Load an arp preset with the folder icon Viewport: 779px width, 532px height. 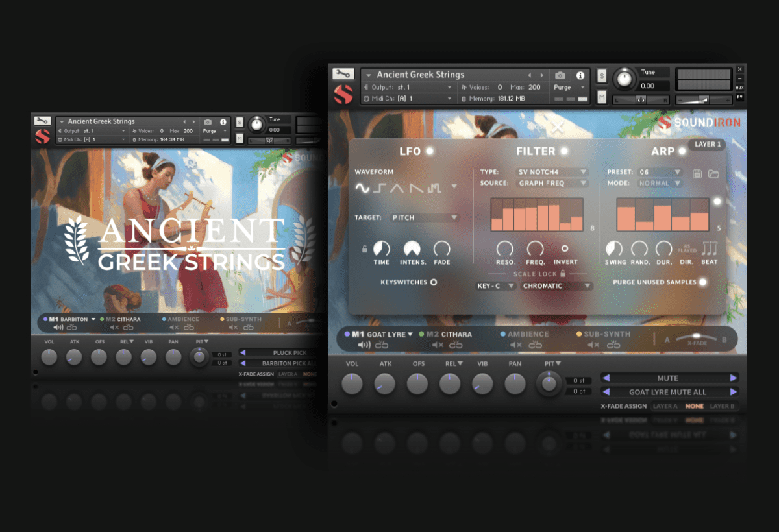click(x=713, y=173)
